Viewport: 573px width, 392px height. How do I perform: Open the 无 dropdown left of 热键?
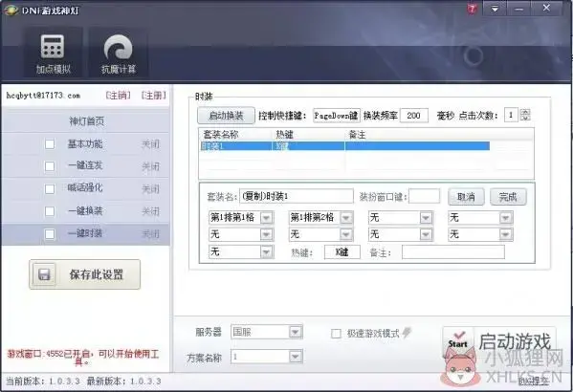pos(266,251)
